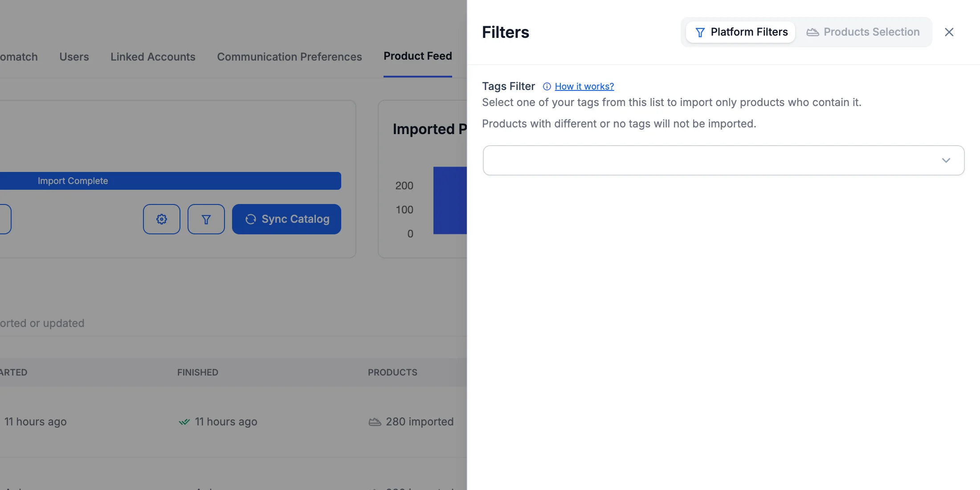Click the Tags Filter label

[x=508, y=86]
